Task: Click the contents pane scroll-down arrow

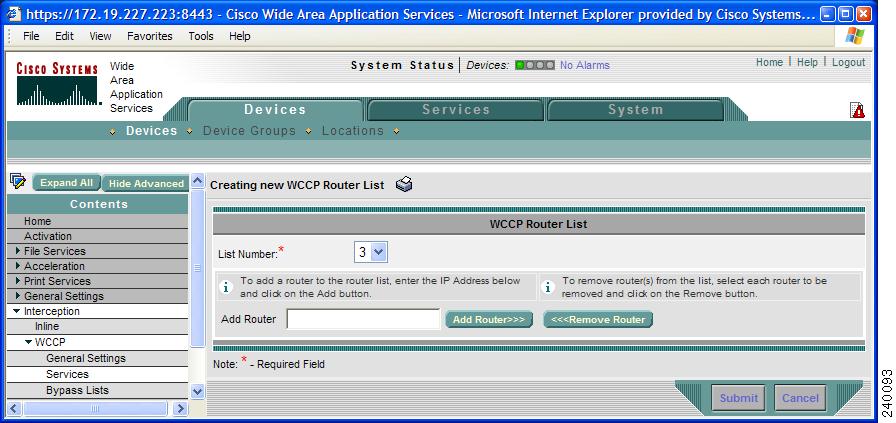Action: tap(197, 392)
